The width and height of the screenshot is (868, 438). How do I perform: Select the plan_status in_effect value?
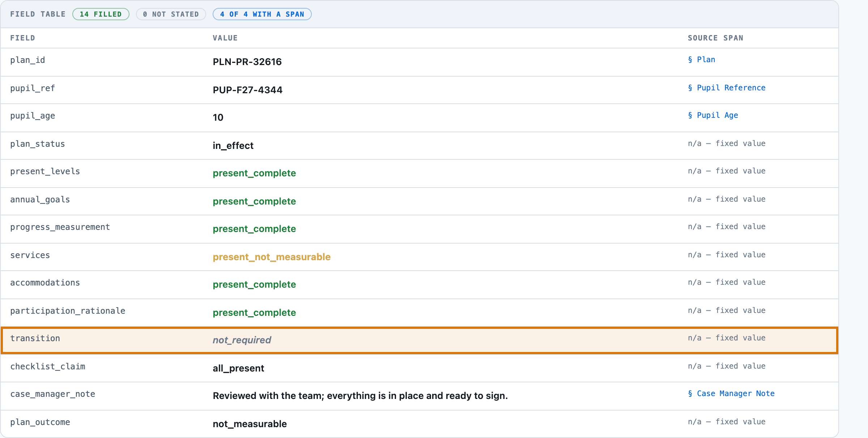[x=233, y=146]
